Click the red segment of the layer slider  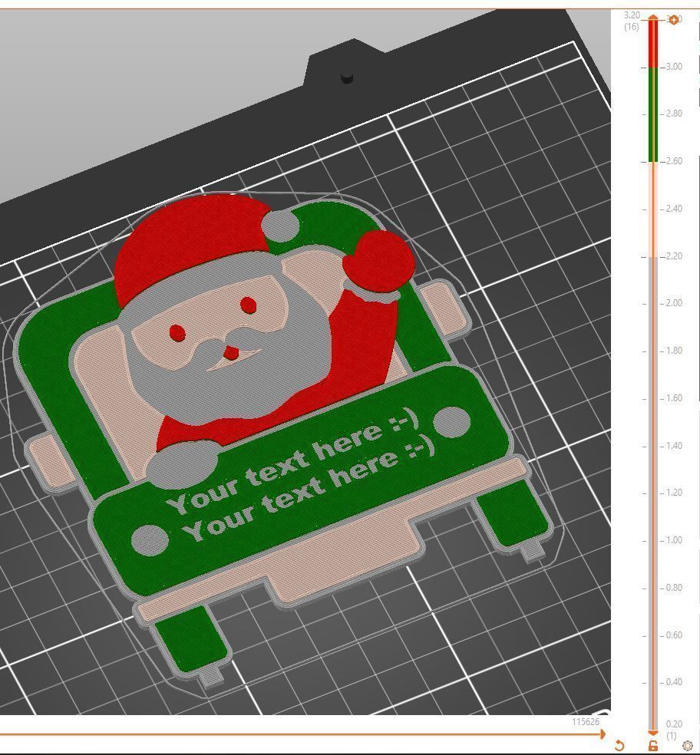pyautogui.click(x=652, y=45)
